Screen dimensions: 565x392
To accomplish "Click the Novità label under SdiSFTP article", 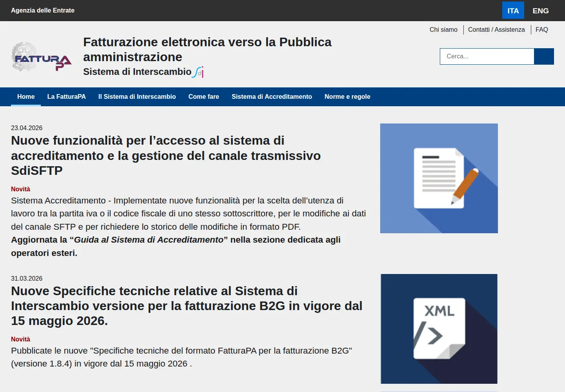I will click(20, 189).
